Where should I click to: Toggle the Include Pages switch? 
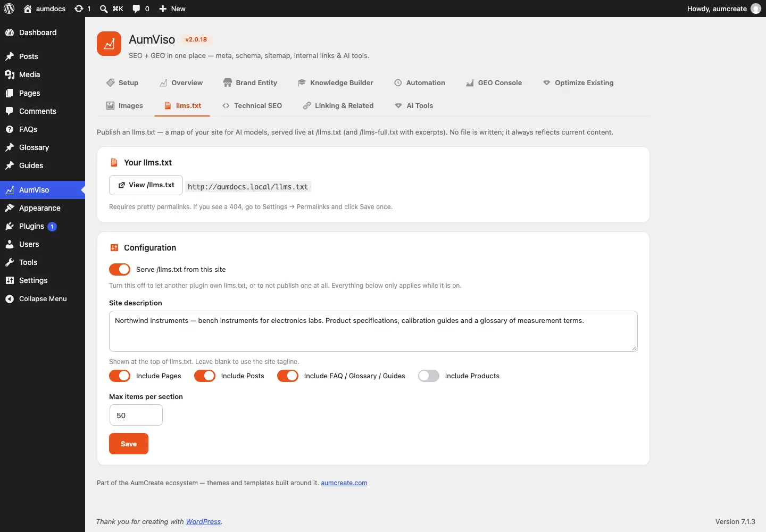pyautogui.click(x=120, y=376)
